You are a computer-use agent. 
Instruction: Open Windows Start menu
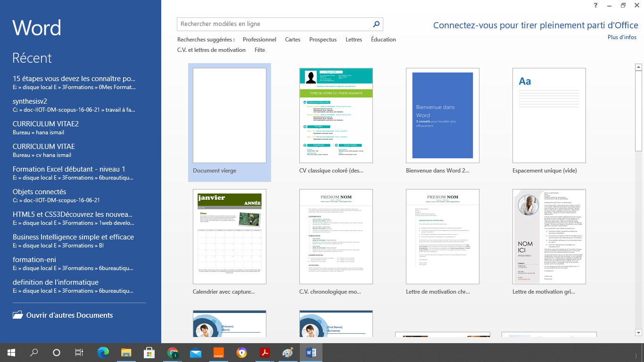[11, 353]
